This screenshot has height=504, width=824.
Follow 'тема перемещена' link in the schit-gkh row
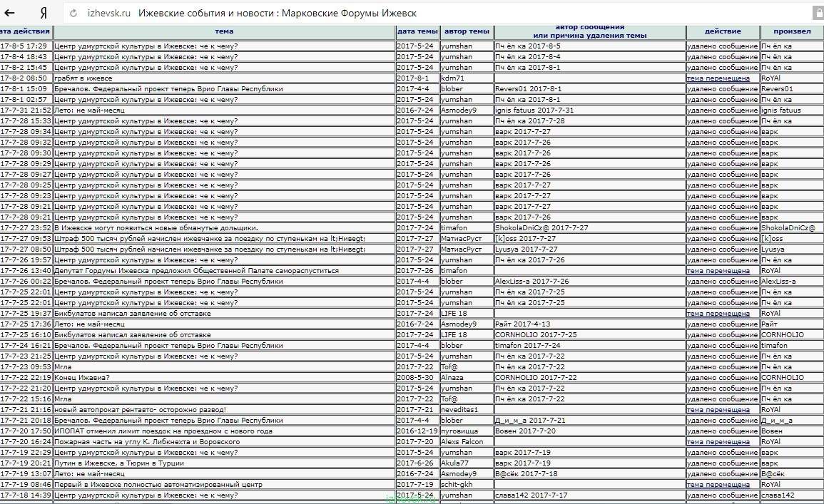click(x=718, y=485)
